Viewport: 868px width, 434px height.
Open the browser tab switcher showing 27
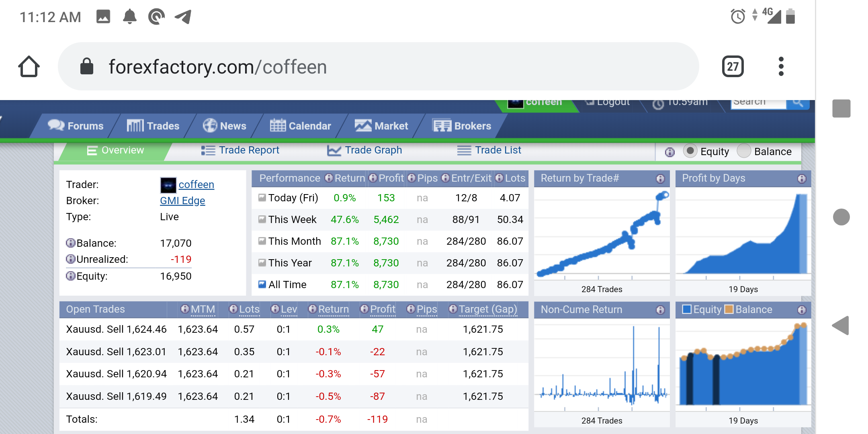[733, 66]
